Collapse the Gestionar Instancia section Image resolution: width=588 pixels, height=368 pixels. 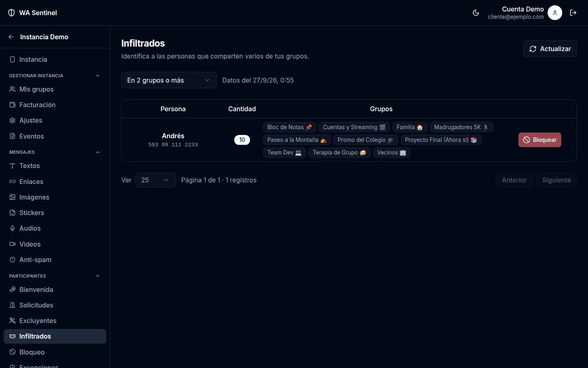tap(98, 76)
